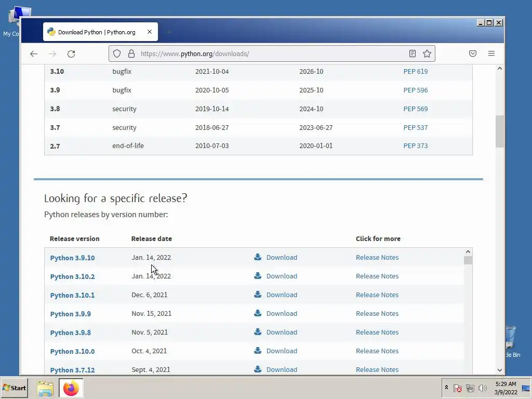The height and width of the screenshot is (399, 532).
Task: Open the Python 3.10.0 release link
Action: pos(72,351)
